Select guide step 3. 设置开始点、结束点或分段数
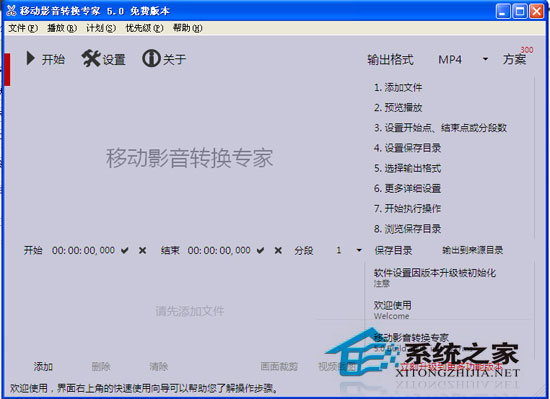This screenshot has width=550, height=399. [x=441, y=128]
